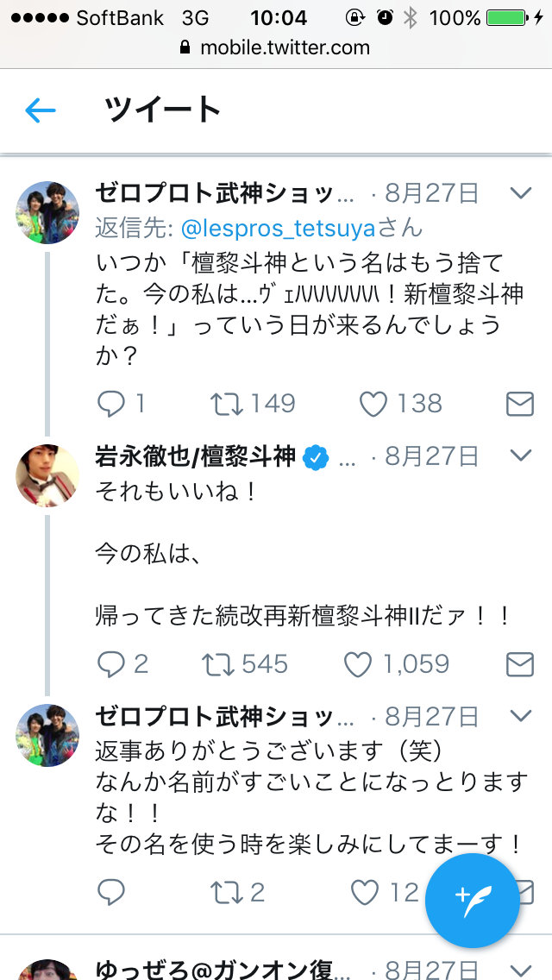Open chevron menu on the 返事ありがとう tweet
Screen dimensions: 552x980
coord(521,715)
